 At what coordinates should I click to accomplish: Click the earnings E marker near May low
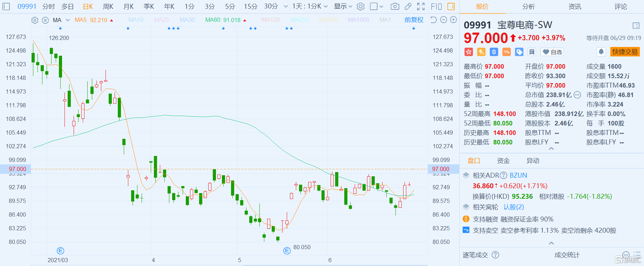287,251
